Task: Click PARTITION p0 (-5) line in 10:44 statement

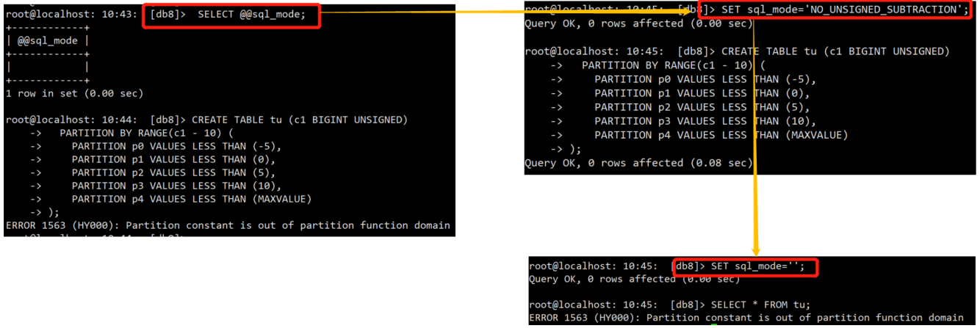Action: (177, 146)
